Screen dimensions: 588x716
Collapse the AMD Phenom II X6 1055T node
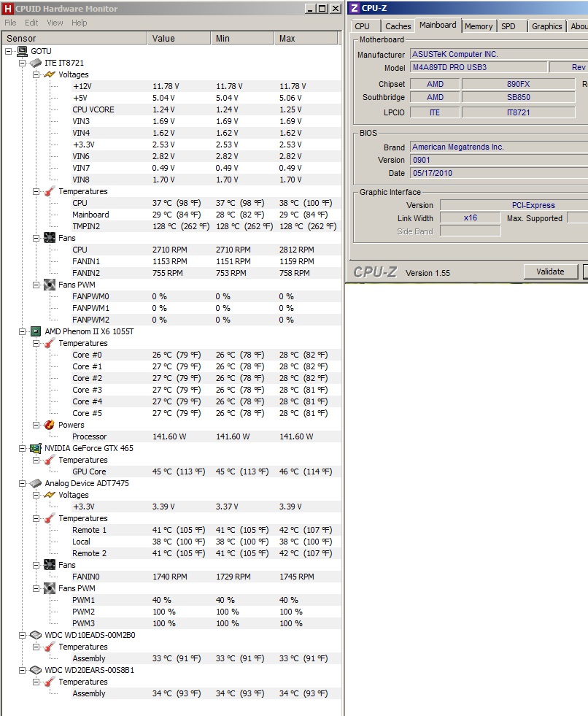(22, 331)
